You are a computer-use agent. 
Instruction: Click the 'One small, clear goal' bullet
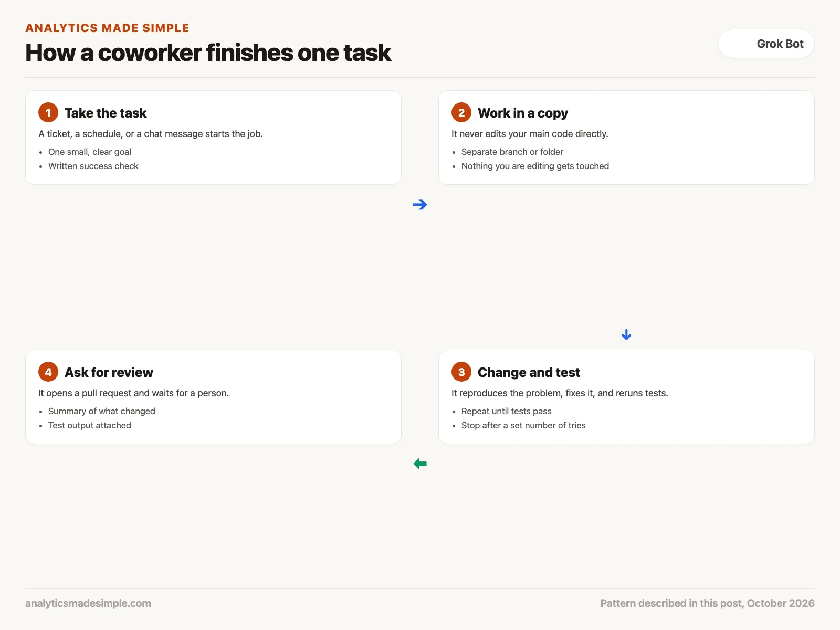[x=90, y=152]
